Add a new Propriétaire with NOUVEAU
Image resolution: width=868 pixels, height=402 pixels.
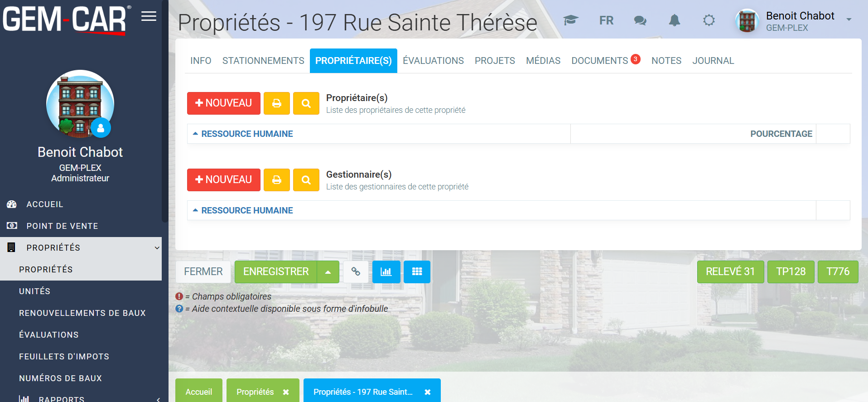tap(223, 103)
